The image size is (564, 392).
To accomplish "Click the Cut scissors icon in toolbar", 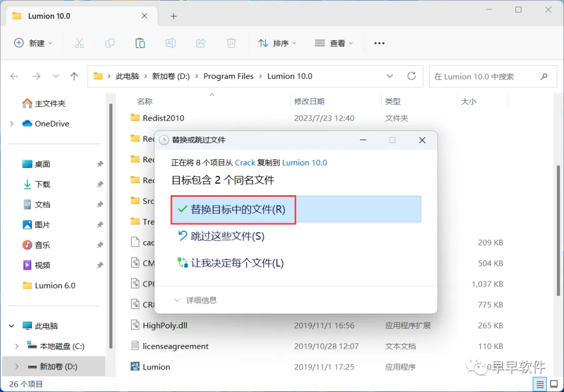I will pos(79,43).
